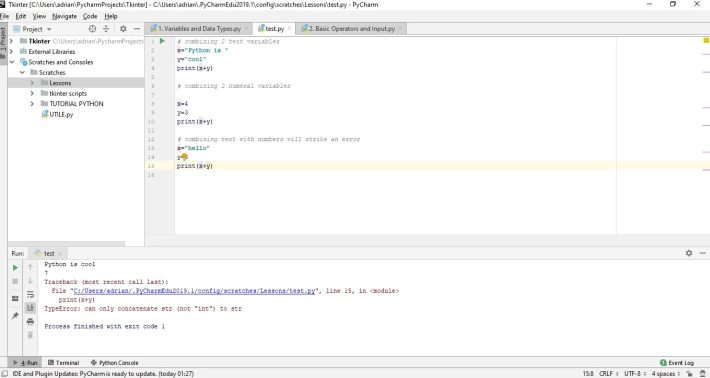The width and height of the screenshot is (710, 378).
Task: Click the Locate/scroll-from-source target icon
Action: tap(92, 29)
